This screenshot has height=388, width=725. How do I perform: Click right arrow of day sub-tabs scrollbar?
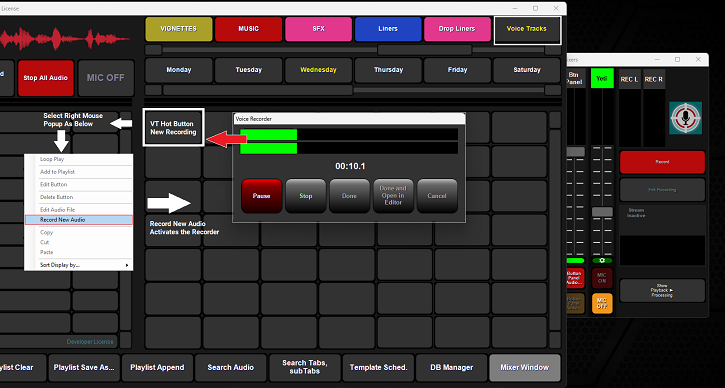pyautogui.click(x=553, y=90)
